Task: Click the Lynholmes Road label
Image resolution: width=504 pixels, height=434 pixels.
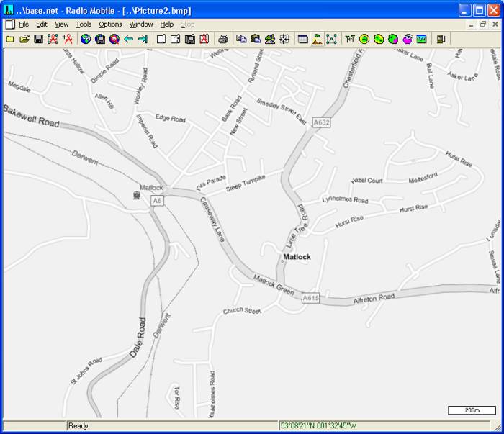Action: (x=345, y=199)
